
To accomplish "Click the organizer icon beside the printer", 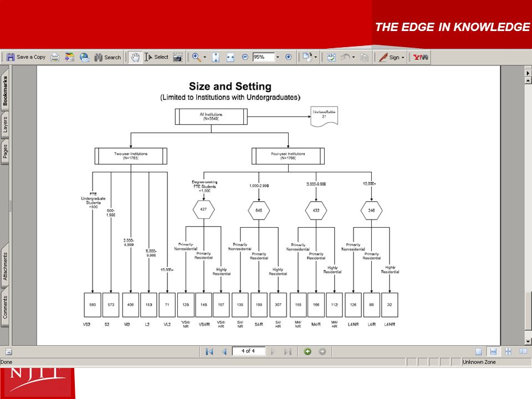I will point(70,57).
